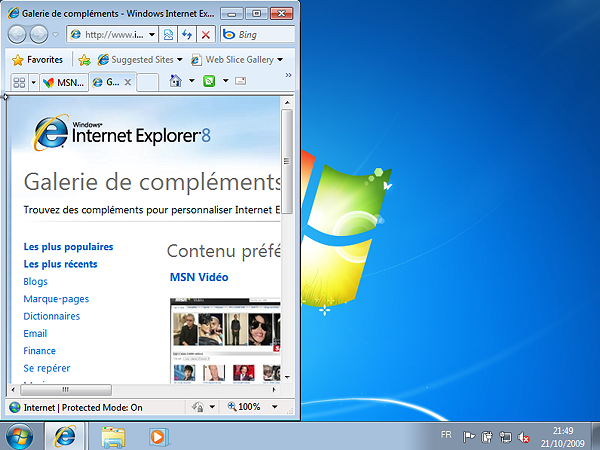This screenshot has width=600, height=450.
Task: Expand the address bar URL dropdown
Action: [152, 34]
